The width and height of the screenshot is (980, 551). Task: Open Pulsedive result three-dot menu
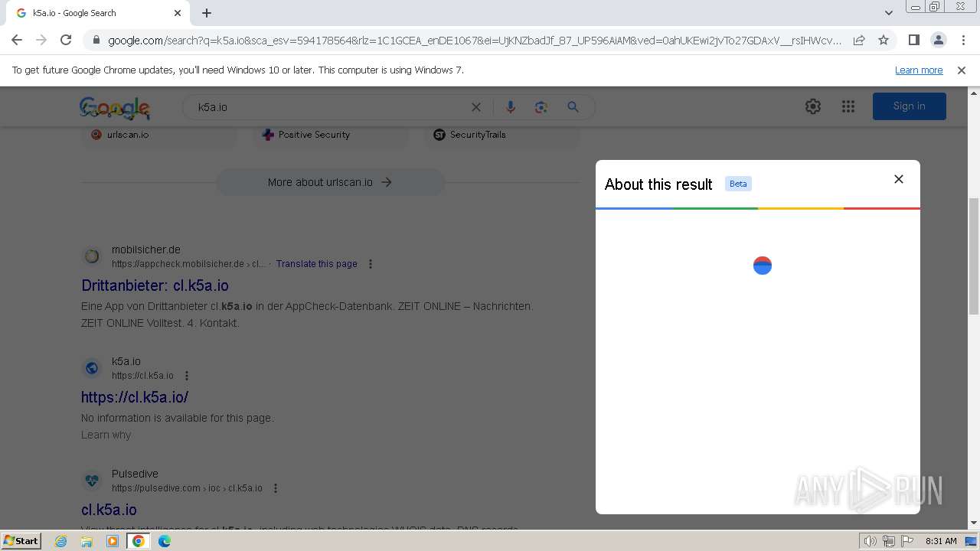pyautogui.click(x=276, y=488)
